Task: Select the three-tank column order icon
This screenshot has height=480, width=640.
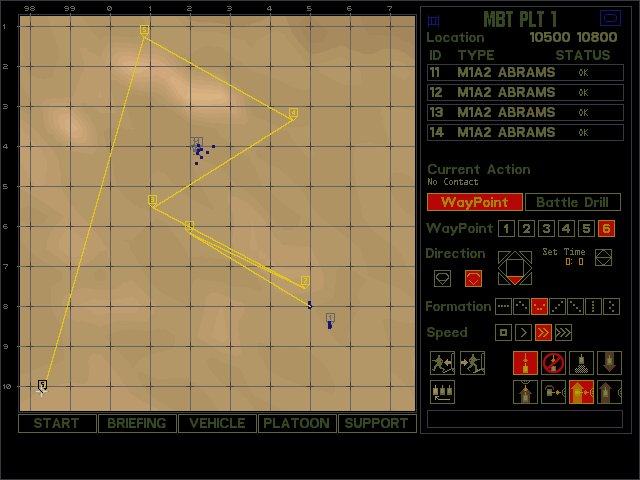Action: [x=442, y=393]
